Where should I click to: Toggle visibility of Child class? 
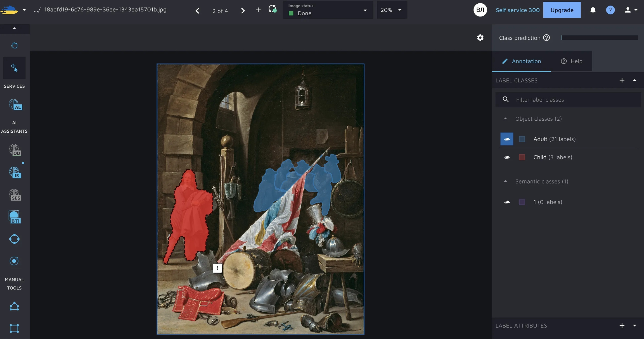click(506, 157)
